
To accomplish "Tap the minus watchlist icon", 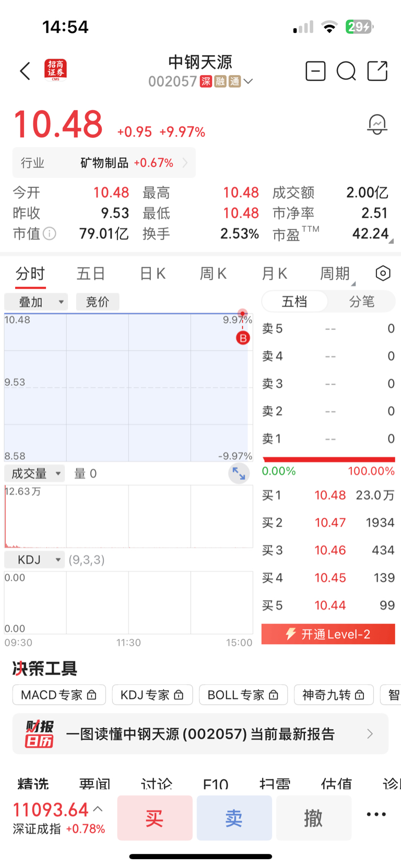I will [x=315, y=71].
